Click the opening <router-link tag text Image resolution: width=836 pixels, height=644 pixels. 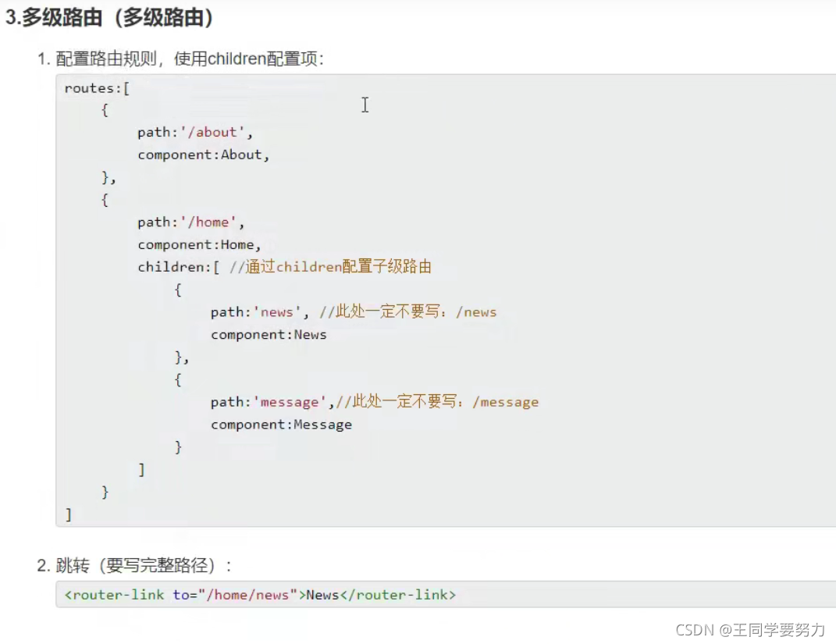click(x=114, y=595)
